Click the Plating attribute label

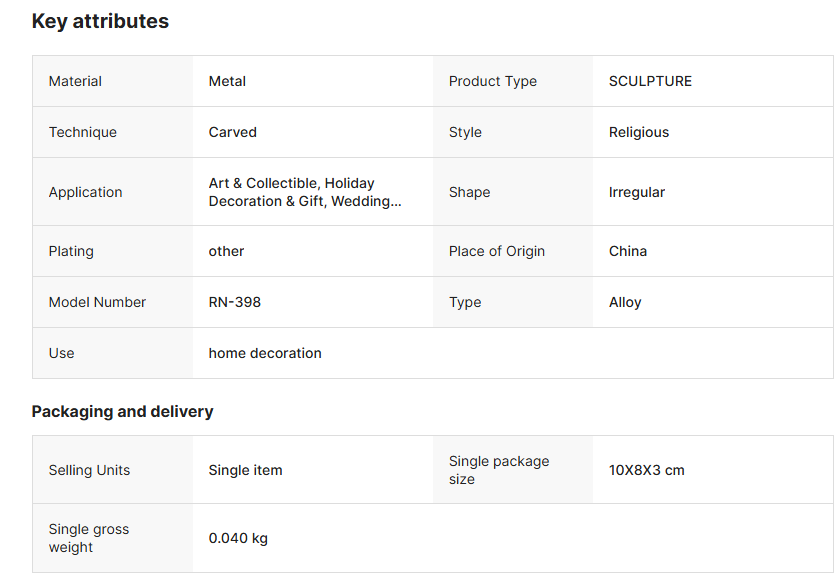72,251
